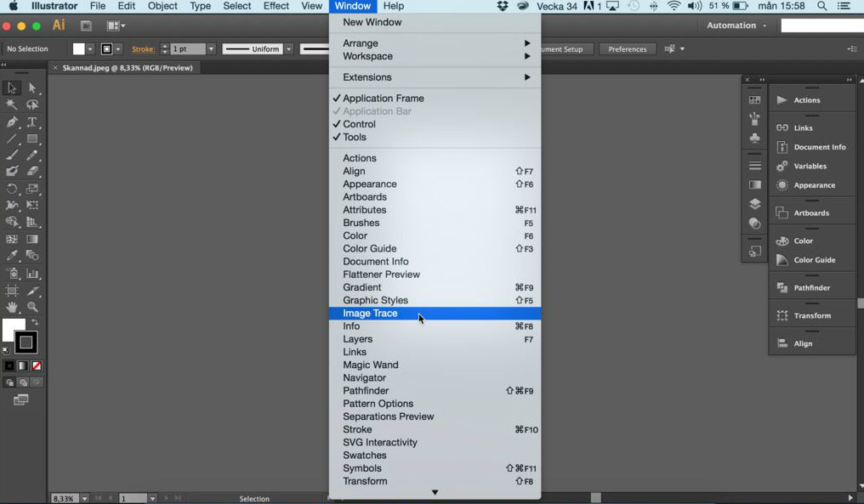Click the Preferences button
864x504 pixels.
coord(627,49)
